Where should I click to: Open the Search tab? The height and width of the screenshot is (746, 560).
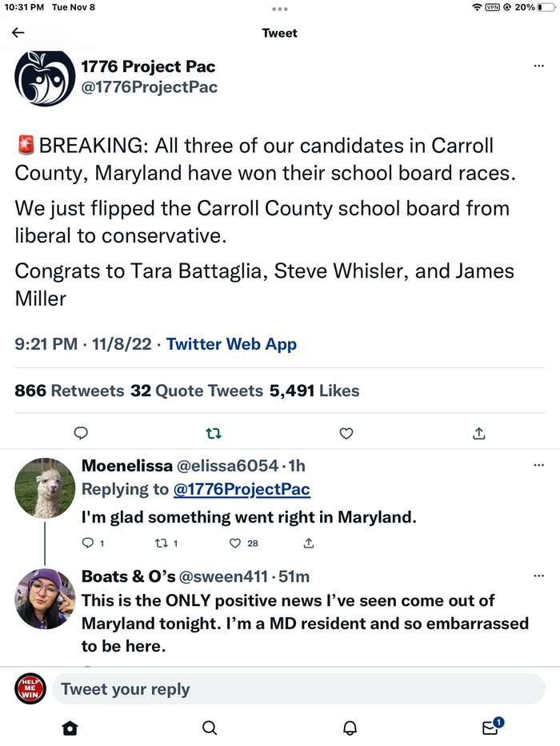[x=210, y=728]
